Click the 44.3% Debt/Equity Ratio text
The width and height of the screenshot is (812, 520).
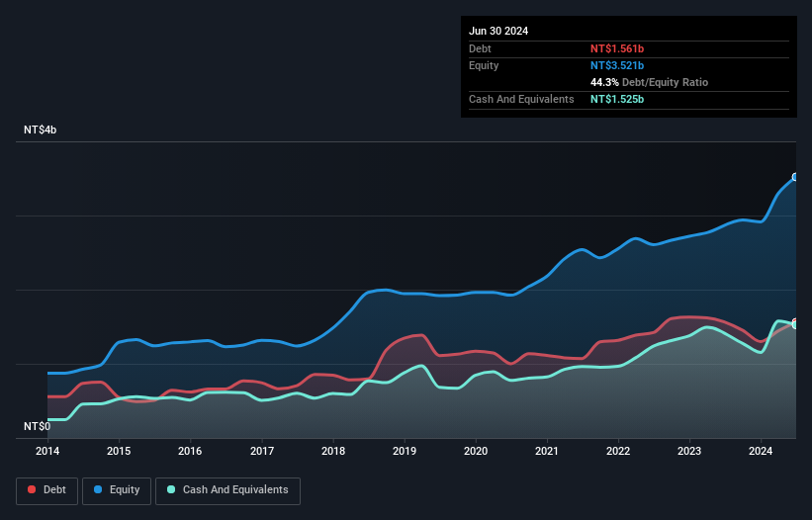coord(649,82)
